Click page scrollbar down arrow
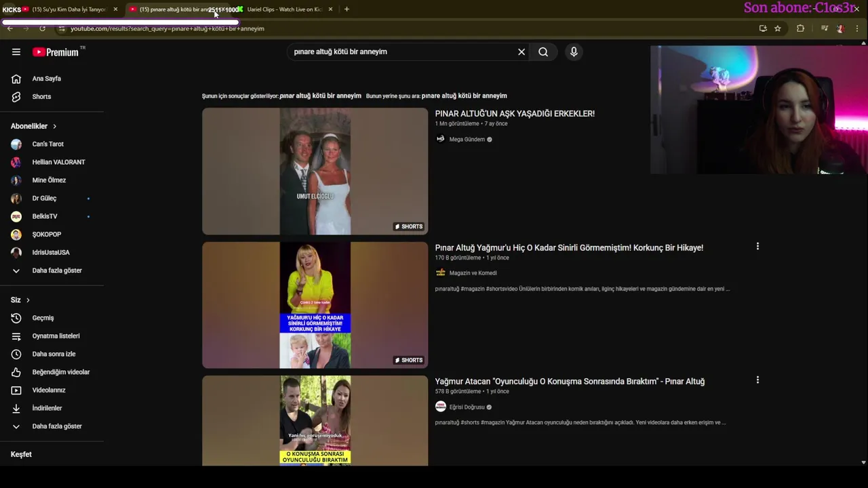This screenshot has height=488, width=868. [863, 462]
